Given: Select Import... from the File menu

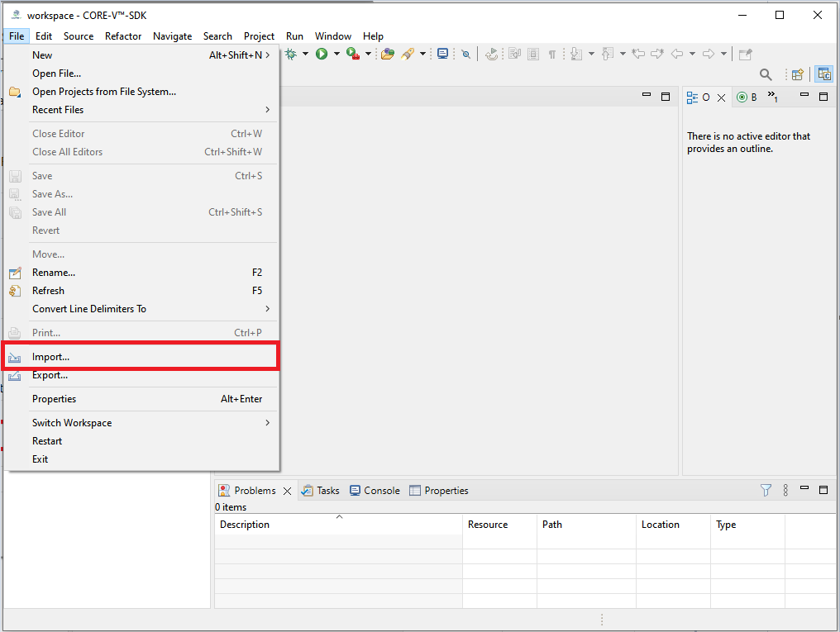Looking at the screenshot, I should pyautogui.click(x=51, y=357).
